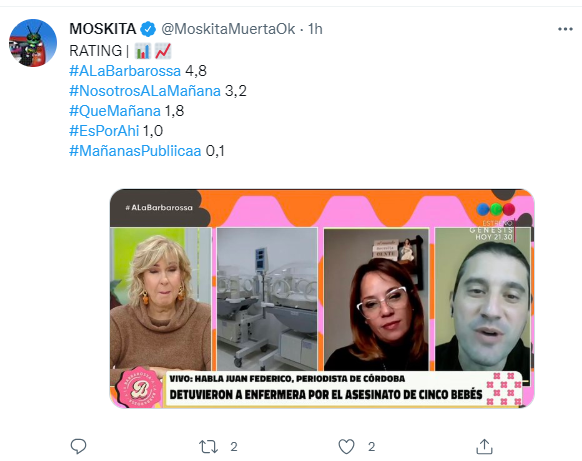Open the #ALaBarbarossa hashtag
This screenshot has height=461, width=582.
click(125, 71)
